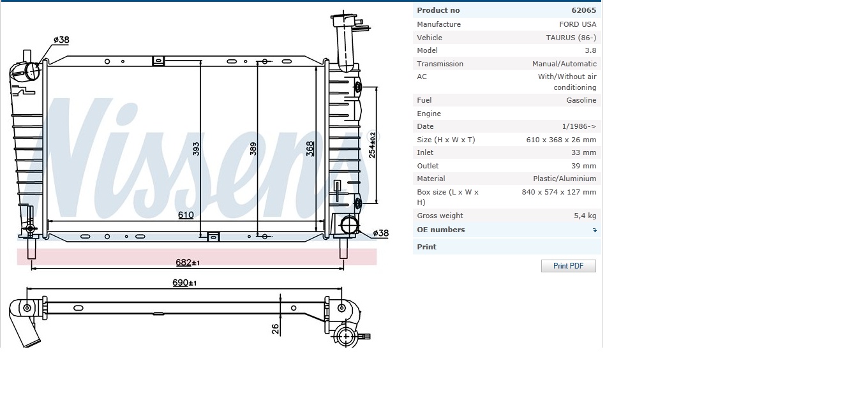Select the 'TAURUS (86-)' vehicle value

tap(571, 38)
